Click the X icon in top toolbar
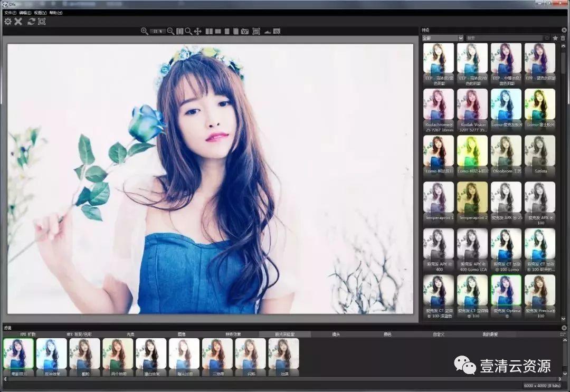 click(x=18, y=22)
